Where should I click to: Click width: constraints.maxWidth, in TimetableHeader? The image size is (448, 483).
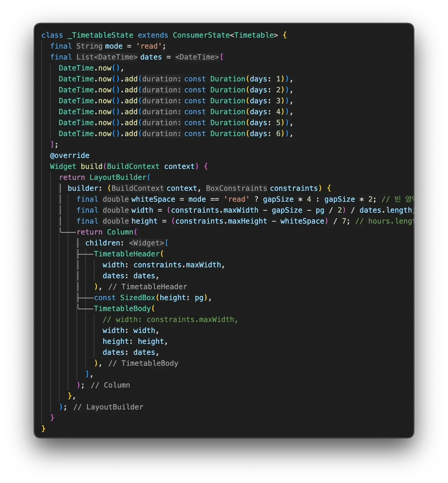click(164, 265)
